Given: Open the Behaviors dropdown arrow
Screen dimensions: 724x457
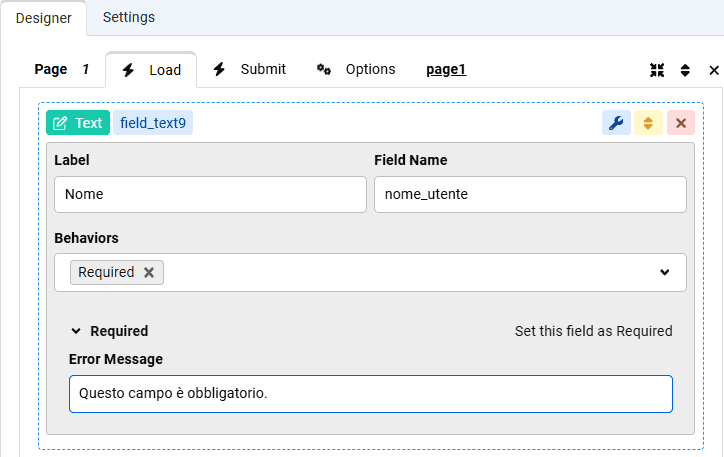Looking at the screenshot, I should (664, 272).
